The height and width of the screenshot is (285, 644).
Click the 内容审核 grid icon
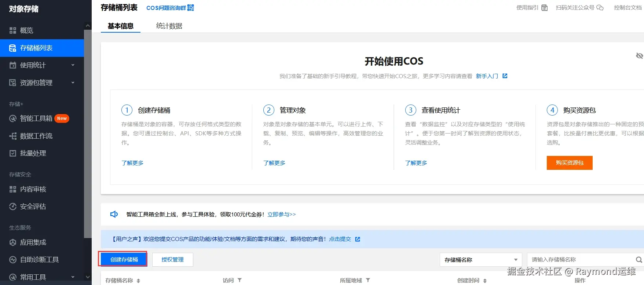point(13,189)
